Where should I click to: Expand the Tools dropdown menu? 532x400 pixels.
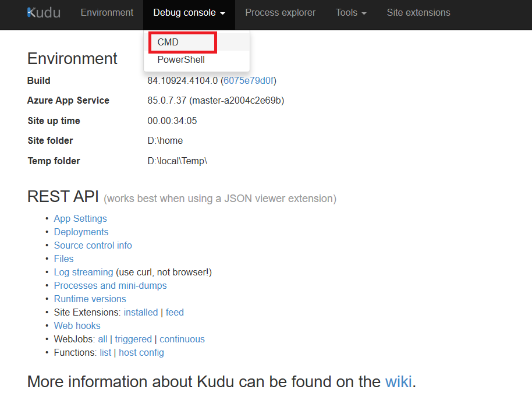(351, 13)
